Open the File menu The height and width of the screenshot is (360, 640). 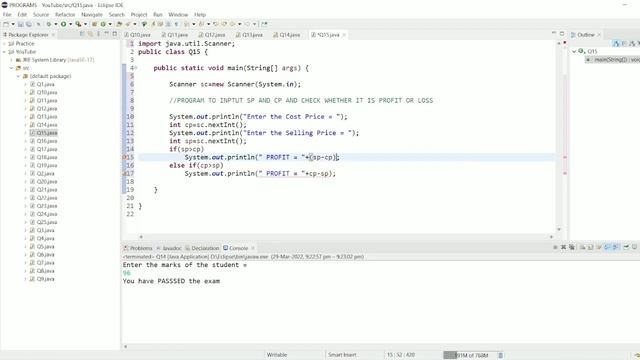[x=7, y=15]
